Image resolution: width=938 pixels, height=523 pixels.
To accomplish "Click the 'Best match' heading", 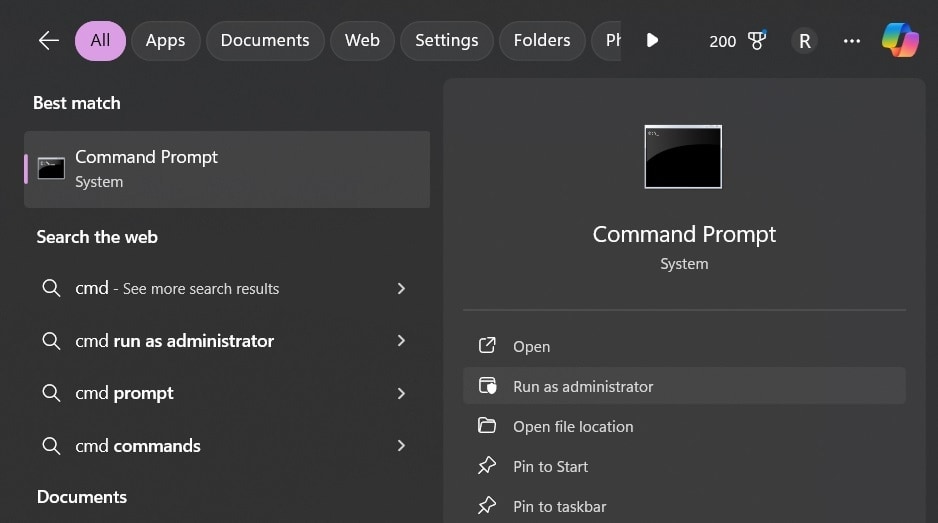I will [77, 103].
